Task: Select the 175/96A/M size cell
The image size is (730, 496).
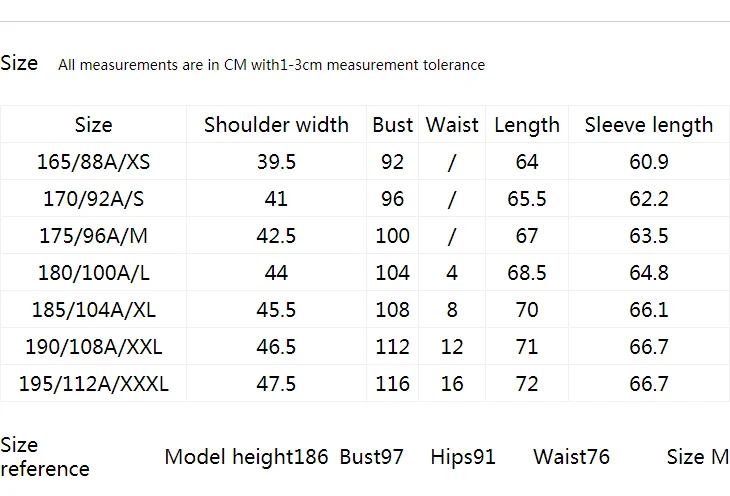Action: (x=94, y=236)
